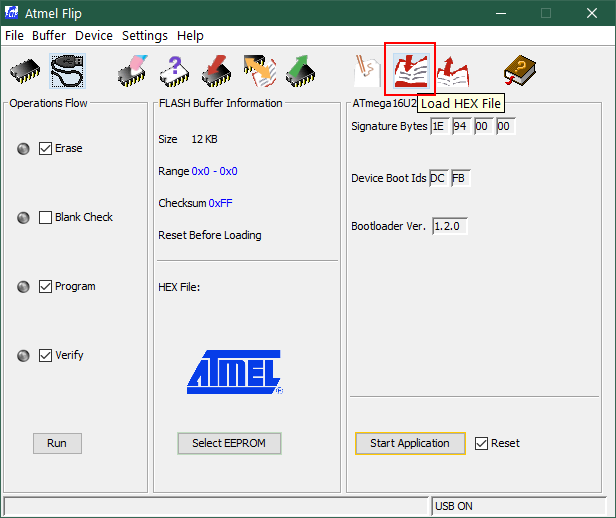Click the Signature Bytes field showing 94
Viewport: 616px width, 518px height.
tap(461, 126)
